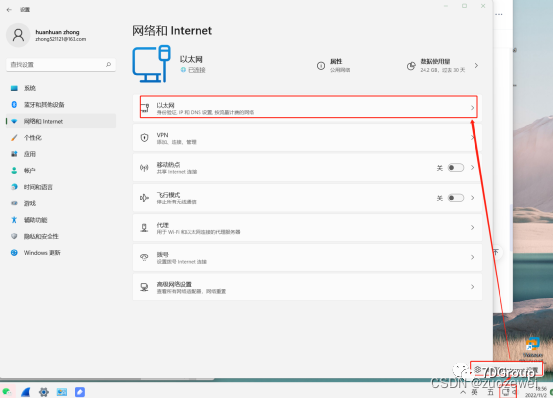
Task: Go back with the Settings back arrow
Action: (x=9, y=10)
